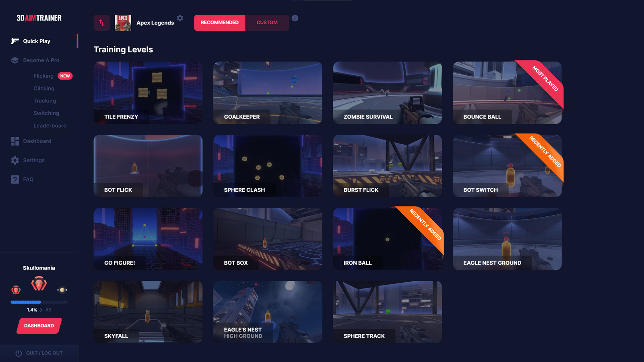Open the Leaderboard page
This screenshot has width=644, height=362.
pyautogui.click(x=50, y=125)
